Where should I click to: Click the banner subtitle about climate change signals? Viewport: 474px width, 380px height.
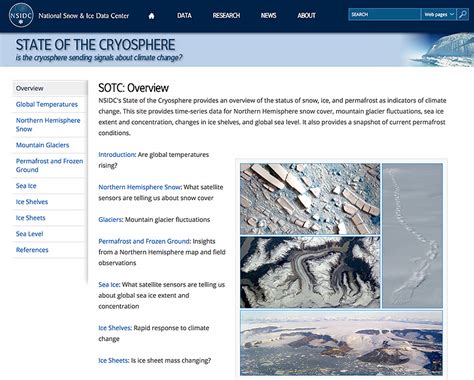tap(99, 58)
